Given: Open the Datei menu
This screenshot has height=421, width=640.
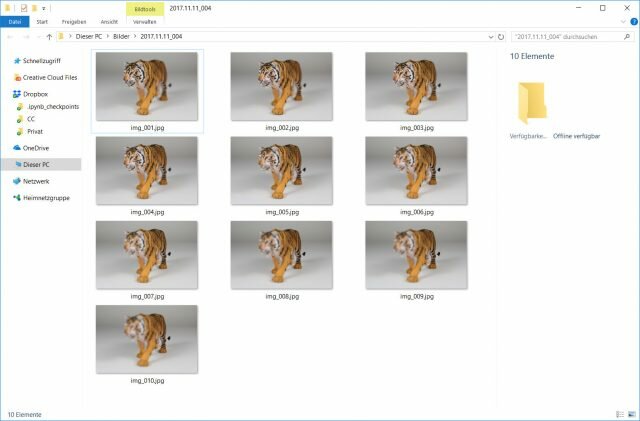Looking at the screenshot, I should pyautogui.click(x=15, y=21).
